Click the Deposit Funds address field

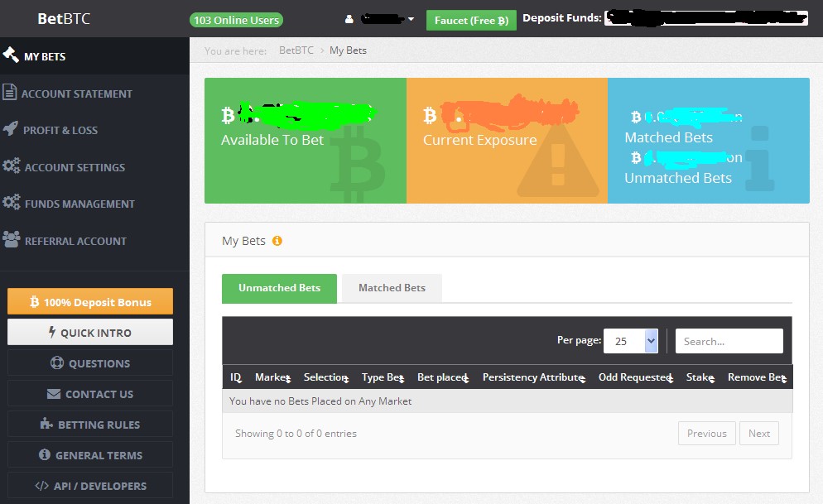pos(706,18)
